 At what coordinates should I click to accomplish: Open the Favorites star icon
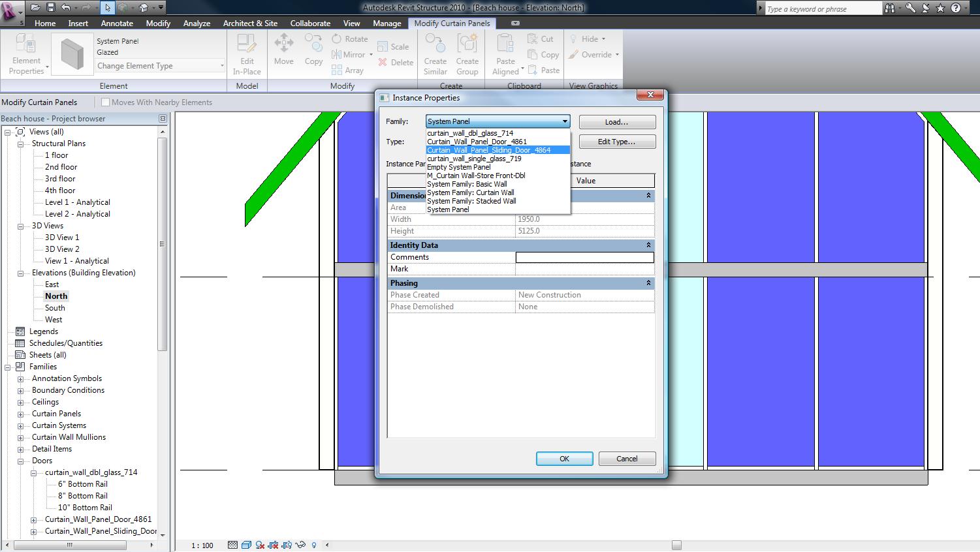[940, 8]
